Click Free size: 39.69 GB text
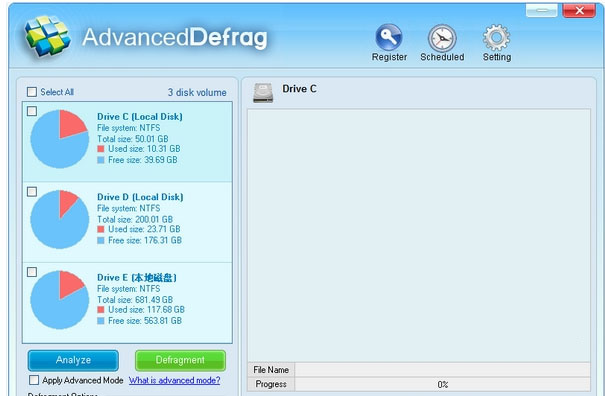Image resolution: width=605 pixels, height=396 pixels. coord(143,160)
